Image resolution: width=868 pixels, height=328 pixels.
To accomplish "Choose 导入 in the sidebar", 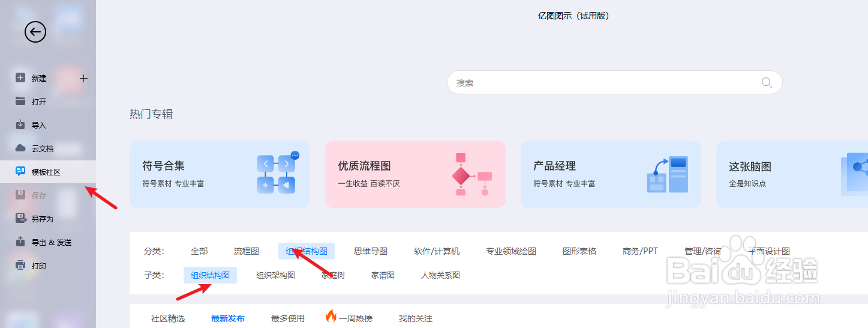I will (48, 125).
